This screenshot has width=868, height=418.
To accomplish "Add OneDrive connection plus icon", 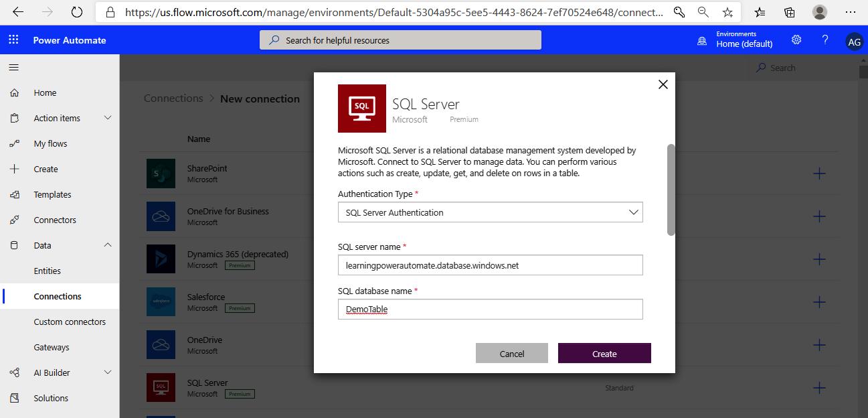I will coord(819,346).
